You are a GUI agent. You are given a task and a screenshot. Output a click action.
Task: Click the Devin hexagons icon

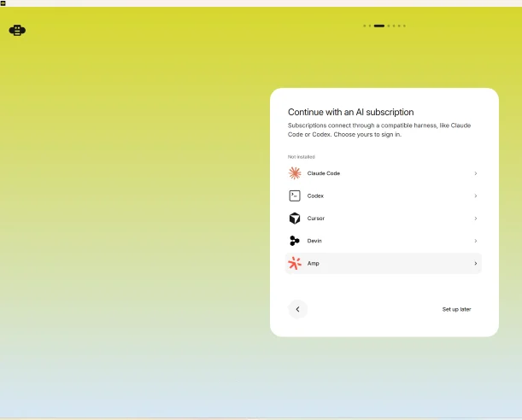pos(295,241)
